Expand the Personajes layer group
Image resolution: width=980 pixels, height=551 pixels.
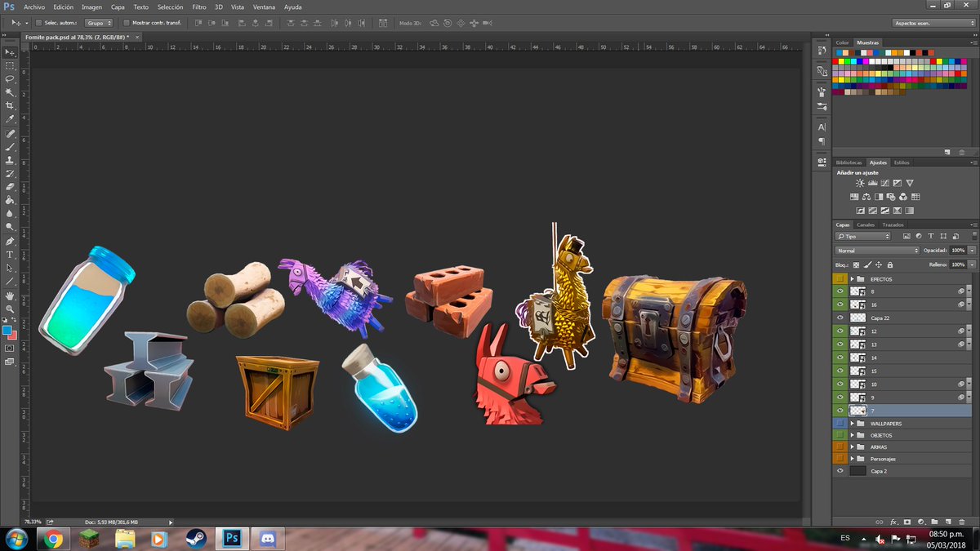[x=852, y=459]
